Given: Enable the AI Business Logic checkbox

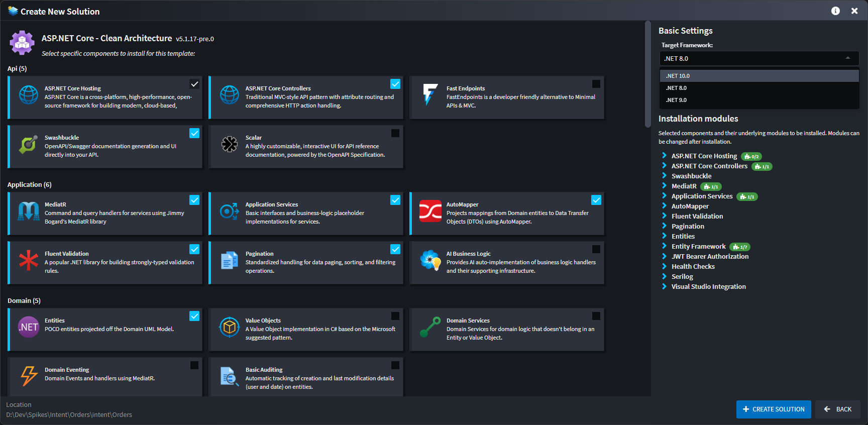Looking at the screenshot, I should [596, 249].
